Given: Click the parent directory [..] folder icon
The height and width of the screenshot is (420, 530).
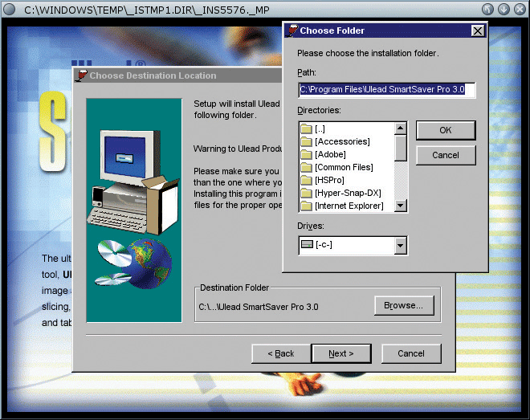Looking at the screenshot, I should pyautogui.click(x=306, y=128).
